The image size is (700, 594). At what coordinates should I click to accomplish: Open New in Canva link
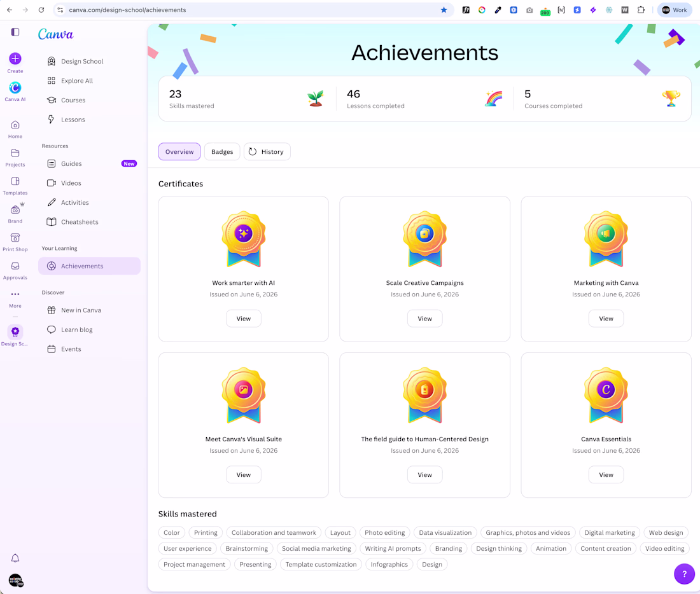pyautogui.click(x=89, y=310)
